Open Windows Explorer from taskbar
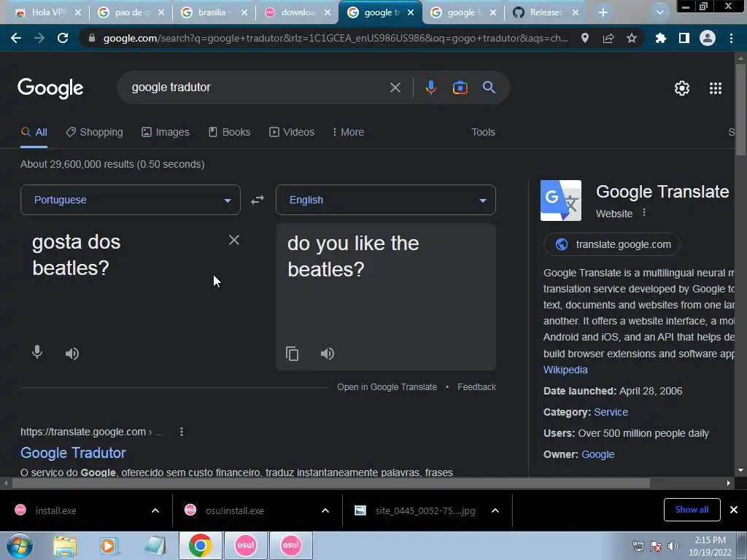 click(x=65, y=545)
